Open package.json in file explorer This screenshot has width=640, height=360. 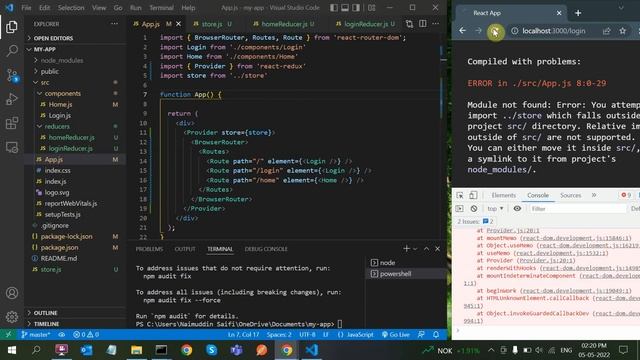pos(59,247)
